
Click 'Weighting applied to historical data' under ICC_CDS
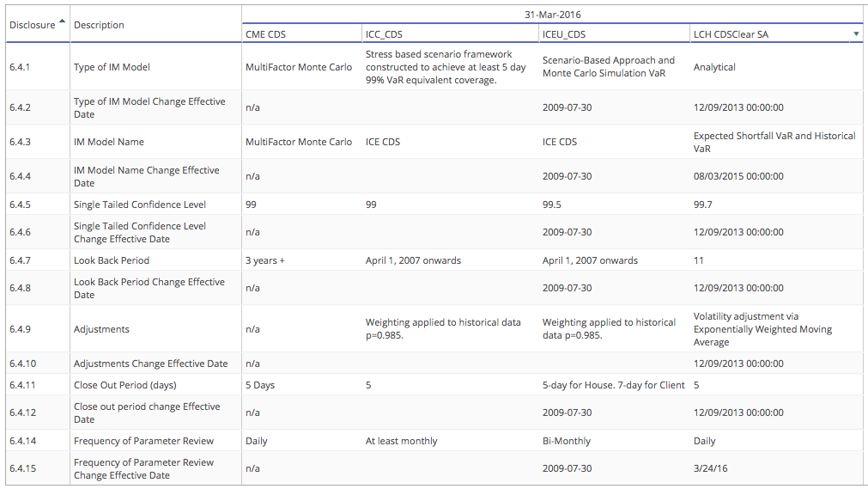443,329
